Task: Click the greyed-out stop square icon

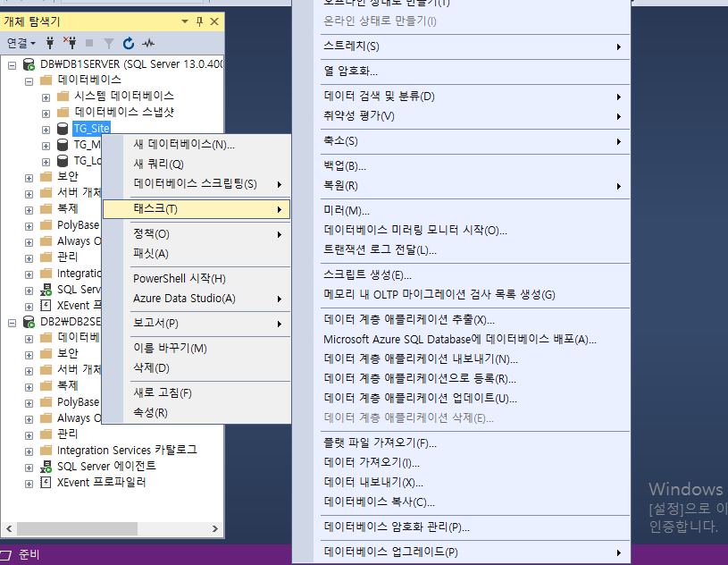Action: 89,43
